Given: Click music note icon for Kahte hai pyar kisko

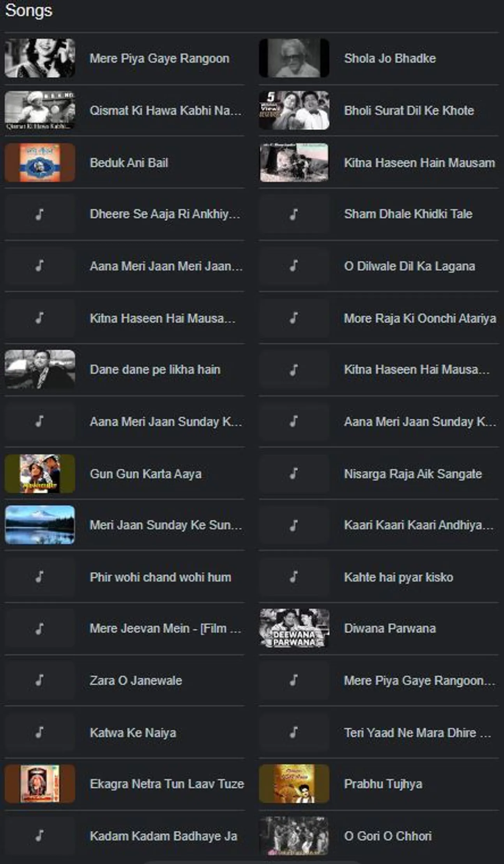Looking at the screenshot, I should (294, 577).
